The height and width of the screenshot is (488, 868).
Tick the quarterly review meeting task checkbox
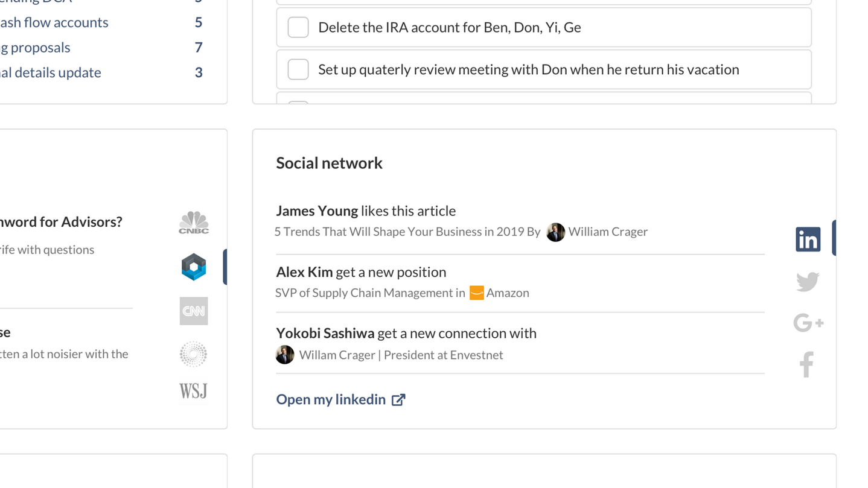(298, 69)
